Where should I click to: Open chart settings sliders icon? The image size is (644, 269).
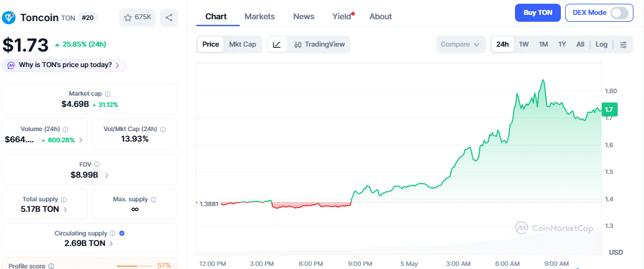coord(624,45)
